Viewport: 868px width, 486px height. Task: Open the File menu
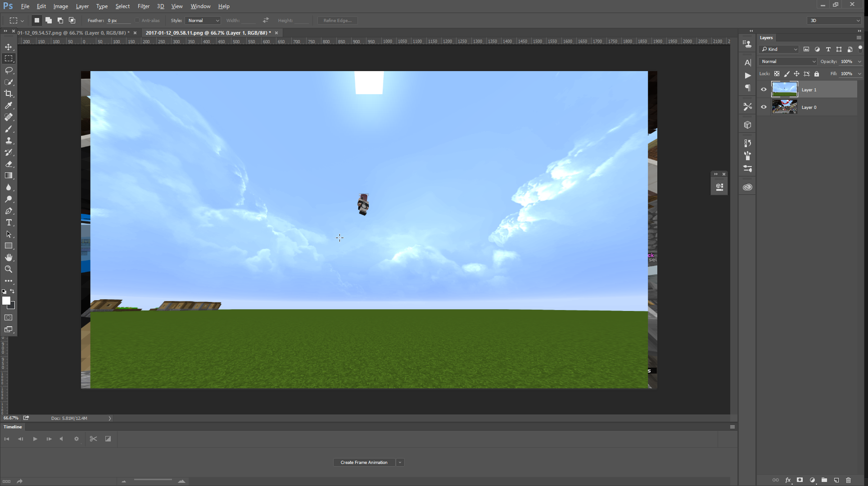pyautogui.click(x=25, y=6)
